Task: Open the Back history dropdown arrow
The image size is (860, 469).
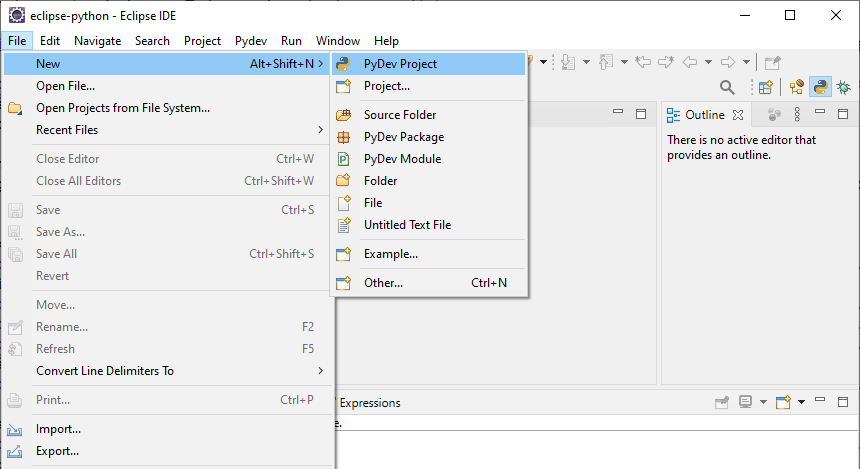Action: (709, 62)
